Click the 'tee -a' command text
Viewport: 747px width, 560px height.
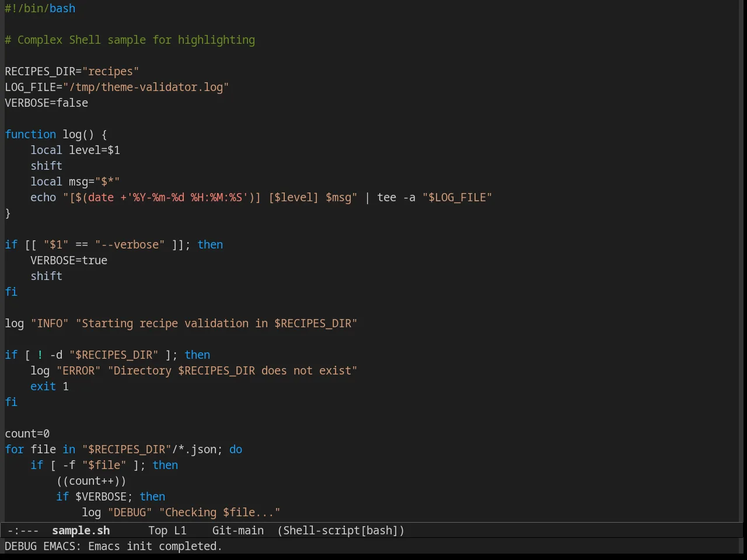click(396, 197)
